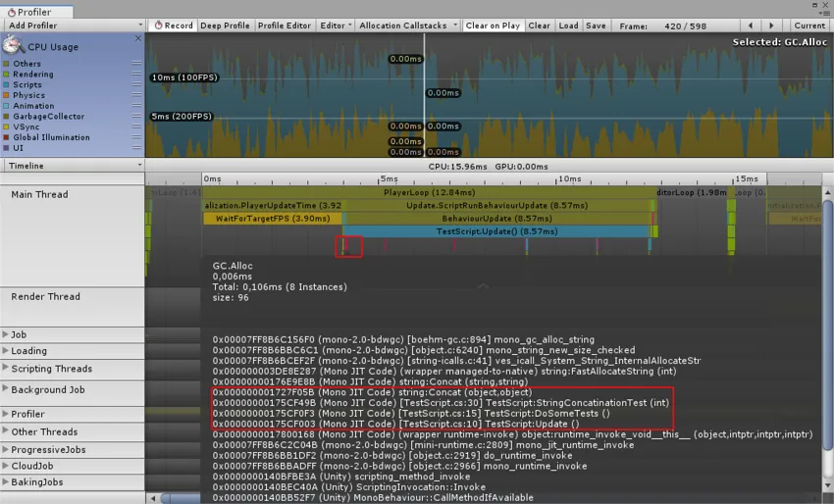
Task: Click the TestScript:DoSomeTests callstack line
Action: click(x=411, y=413)
